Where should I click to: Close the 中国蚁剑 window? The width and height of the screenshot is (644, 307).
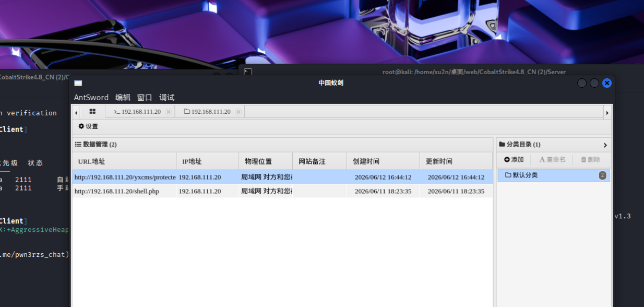pos(607,83)
